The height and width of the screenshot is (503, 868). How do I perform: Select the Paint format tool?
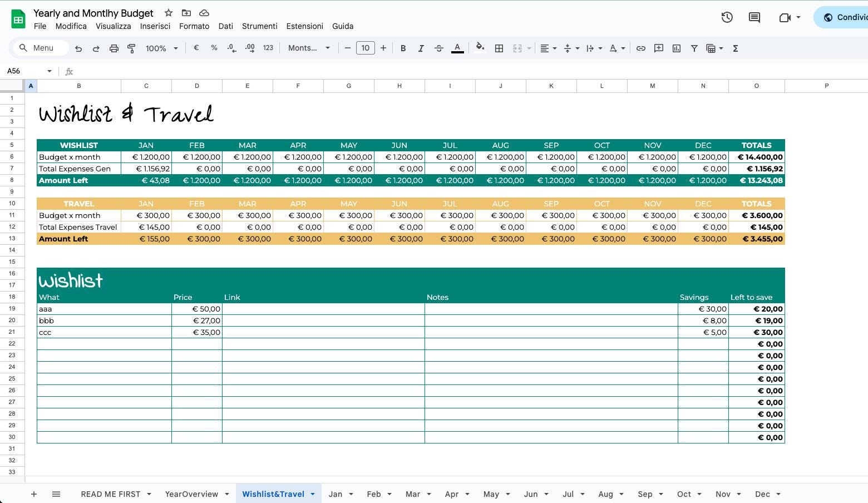131,48
